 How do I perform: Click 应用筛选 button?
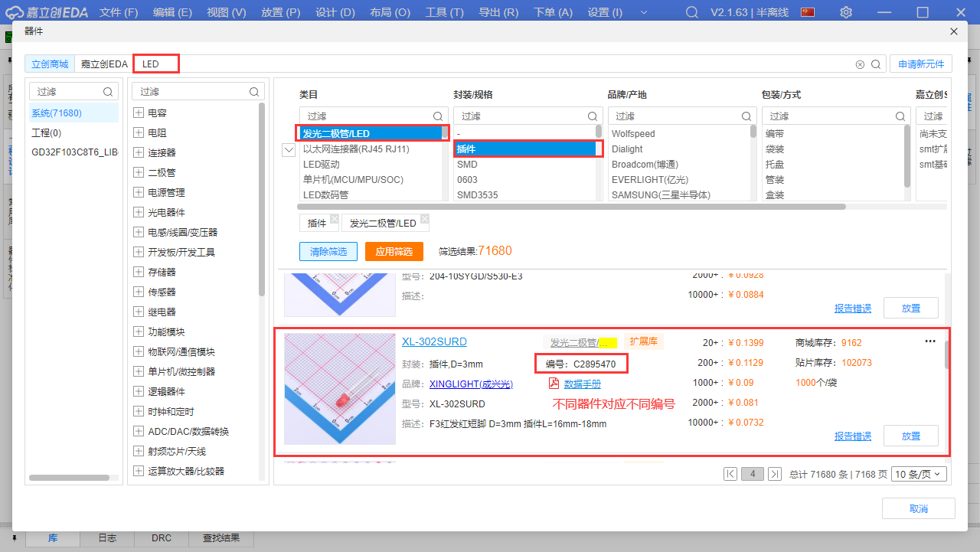click(394, 251)
